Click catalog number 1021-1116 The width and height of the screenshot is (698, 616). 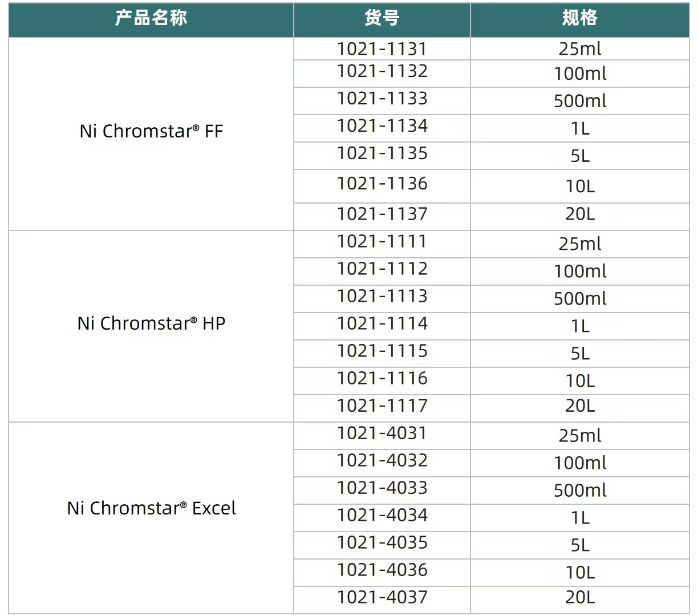click(382, 379)
